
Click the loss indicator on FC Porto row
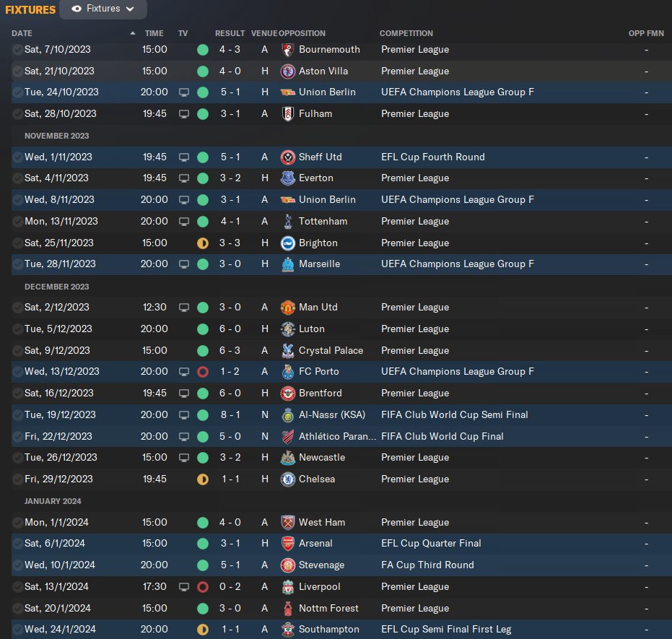(x=203, y=372)
